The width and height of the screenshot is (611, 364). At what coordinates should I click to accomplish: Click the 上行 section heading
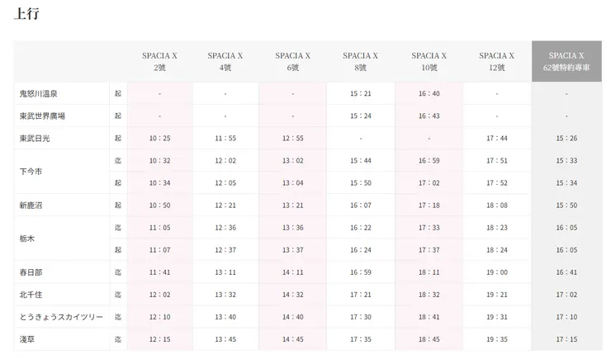[26, 14]
